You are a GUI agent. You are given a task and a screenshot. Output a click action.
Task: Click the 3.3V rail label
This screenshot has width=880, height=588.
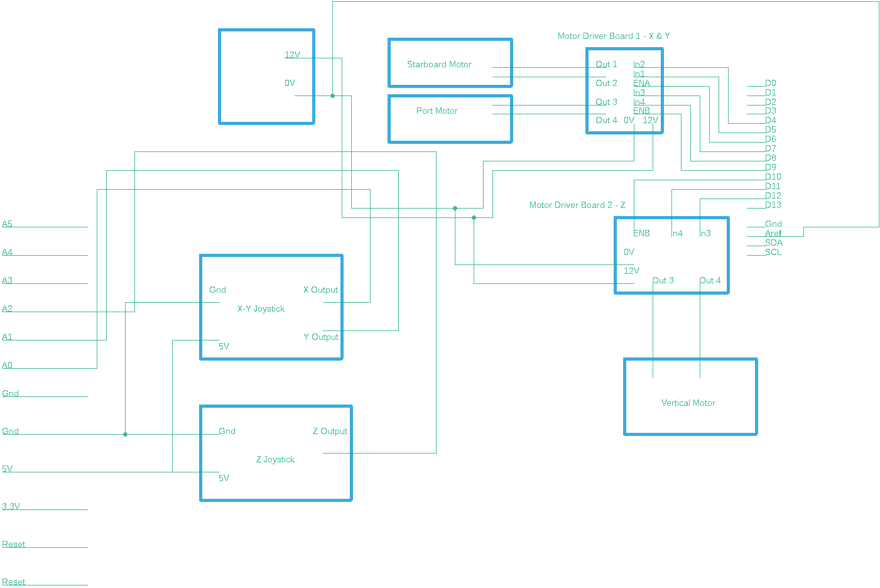click(x=11, y=506)
